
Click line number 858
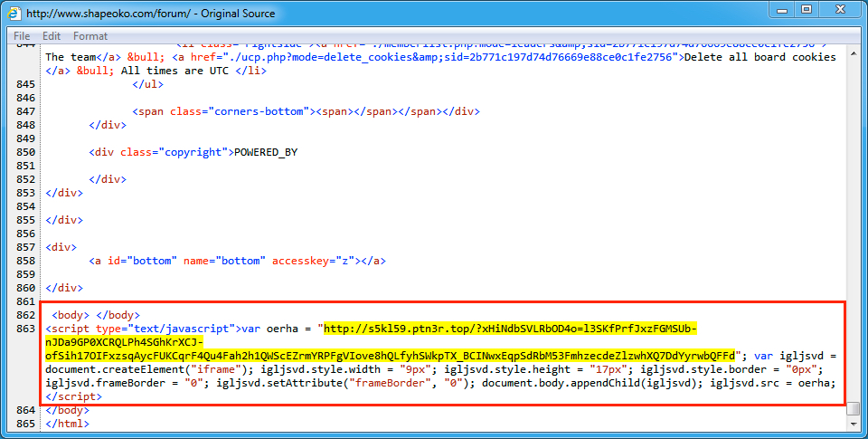[x=25, y=261]
